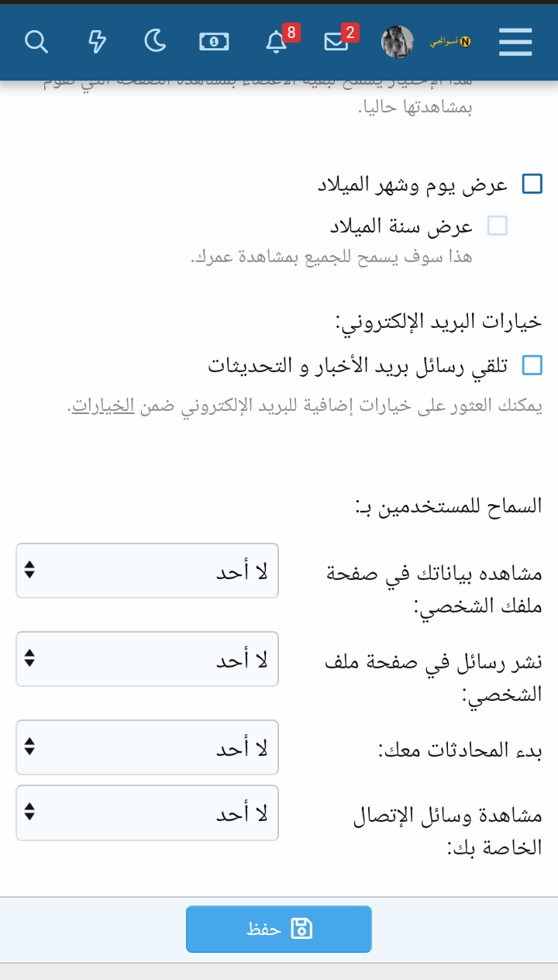Click the floppy disk icon on save
558x980 pixels.
coord(301,928)
